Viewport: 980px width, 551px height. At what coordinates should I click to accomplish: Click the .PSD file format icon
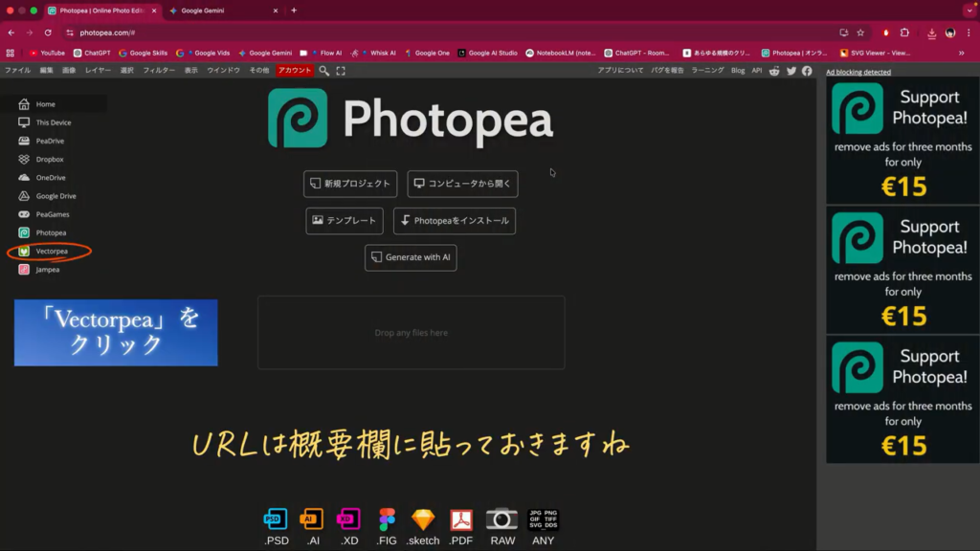[x=276, y=519]
